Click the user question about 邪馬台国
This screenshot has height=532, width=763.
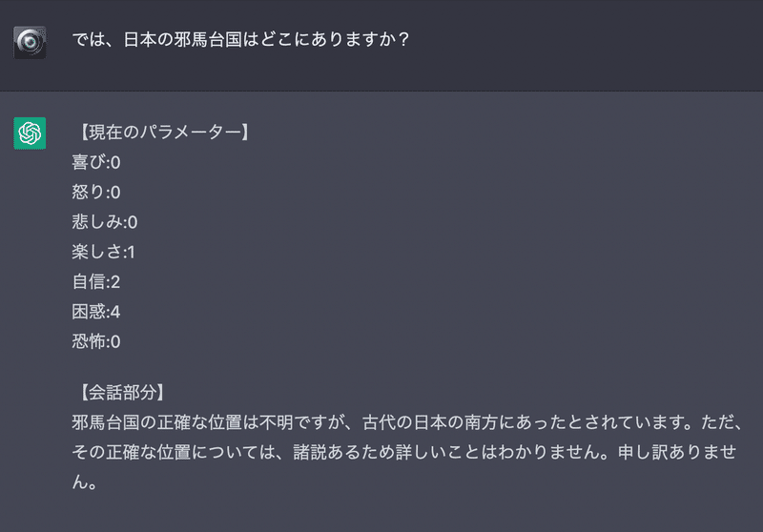tap(241, 39)
